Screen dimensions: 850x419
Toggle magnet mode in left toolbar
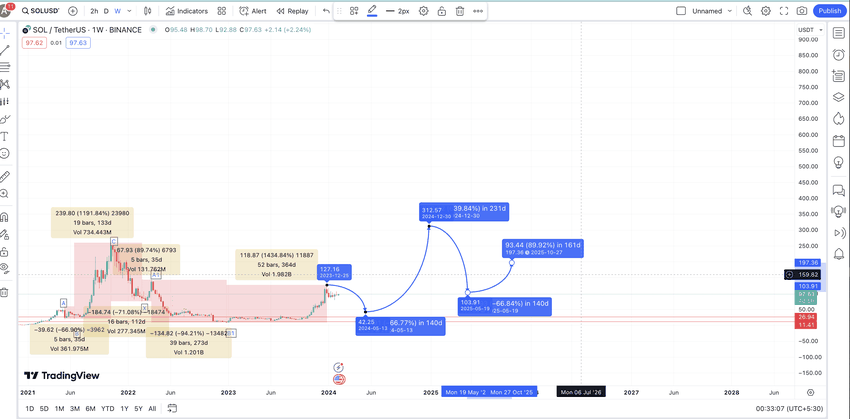[x=5, y=217]
